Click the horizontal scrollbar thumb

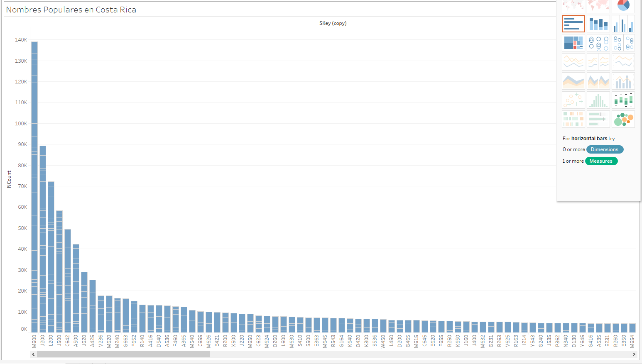point(123,354)
